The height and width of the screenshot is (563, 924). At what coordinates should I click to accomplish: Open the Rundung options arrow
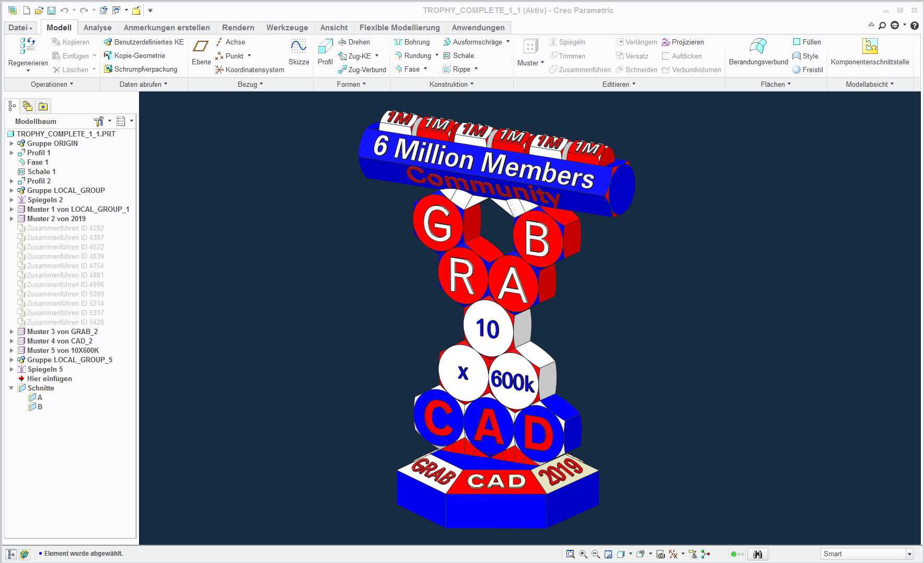[437, 55]
